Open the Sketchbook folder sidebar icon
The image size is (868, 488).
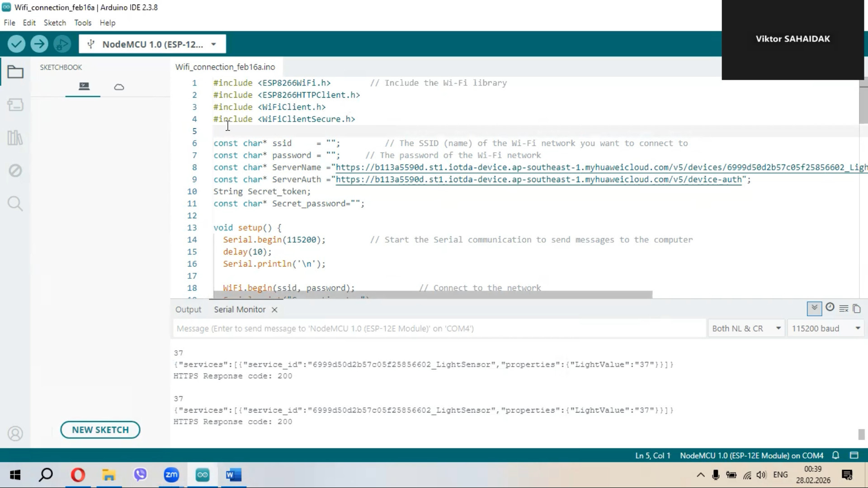click(15, 72)
